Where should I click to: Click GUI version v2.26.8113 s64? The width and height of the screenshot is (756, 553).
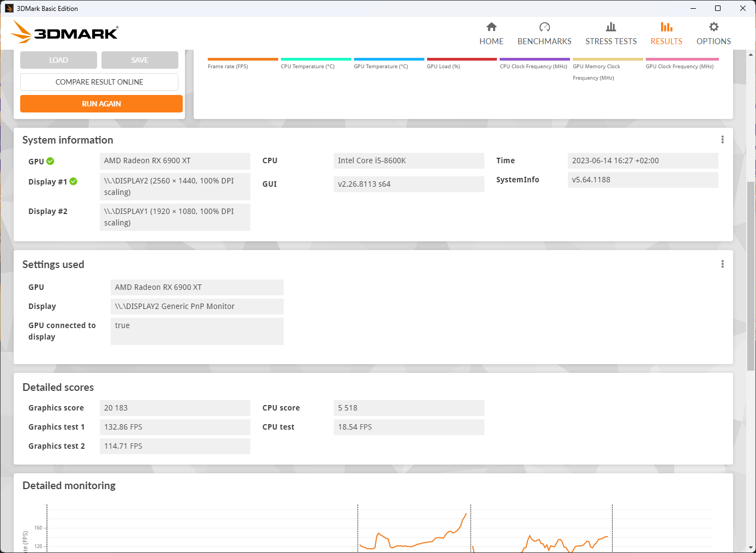(409, 184)
